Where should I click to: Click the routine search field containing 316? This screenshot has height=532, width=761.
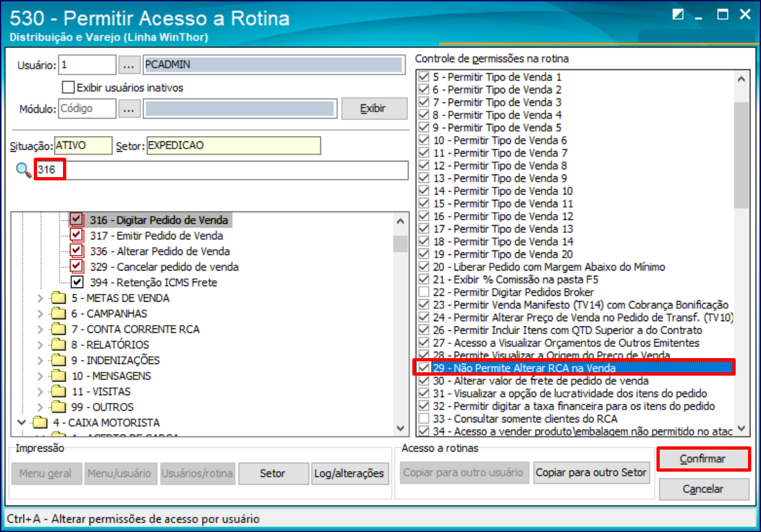222,170
